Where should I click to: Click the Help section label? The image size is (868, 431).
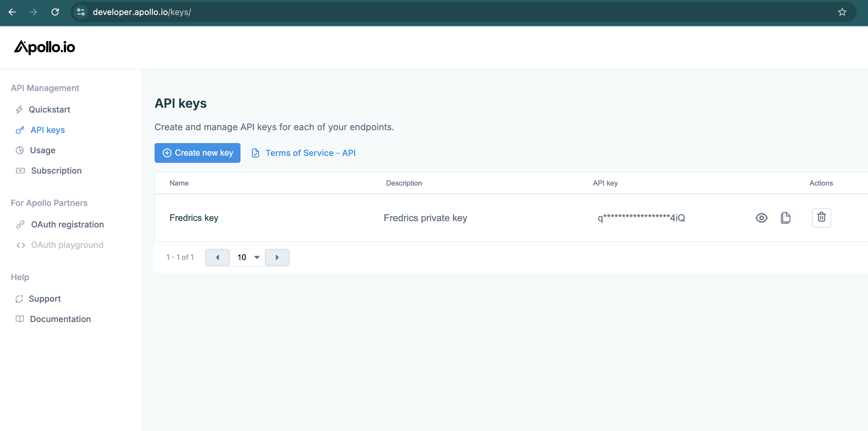coord(20,277)
